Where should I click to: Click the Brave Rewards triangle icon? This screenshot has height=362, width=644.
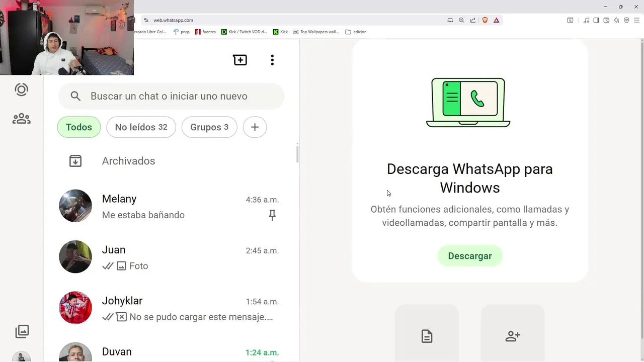click(496, 20)
